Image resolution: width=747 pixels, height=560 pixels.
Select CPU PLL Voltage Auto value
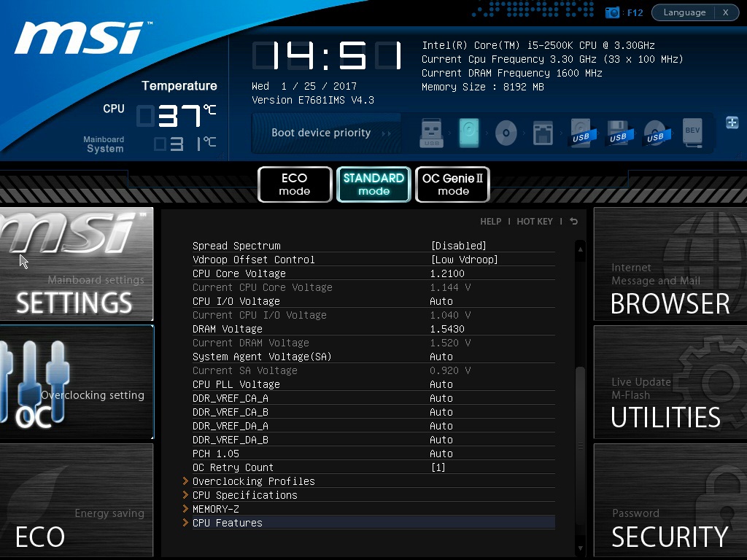[441, 384]
